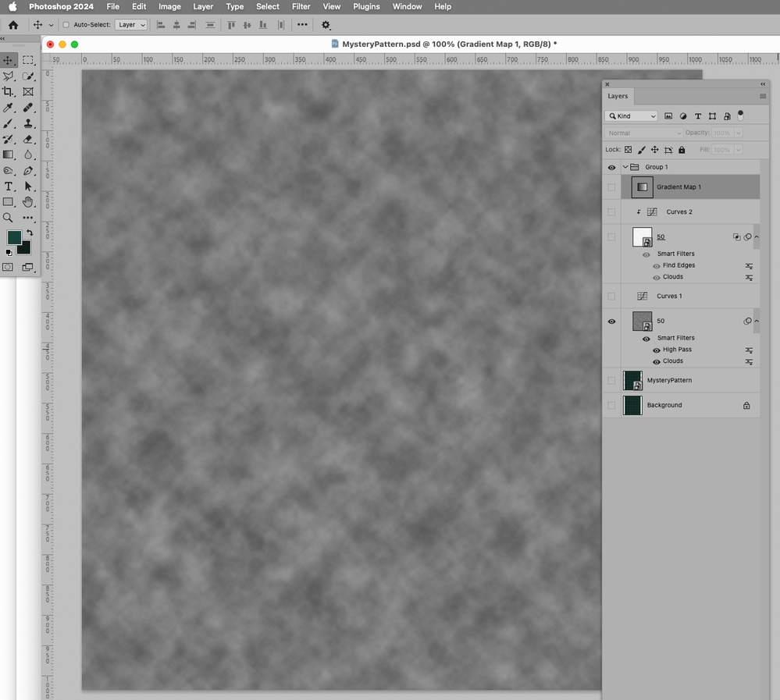Open the Kind filter dropdown
This screenshot has width=780, height=700.
[631, 115]
